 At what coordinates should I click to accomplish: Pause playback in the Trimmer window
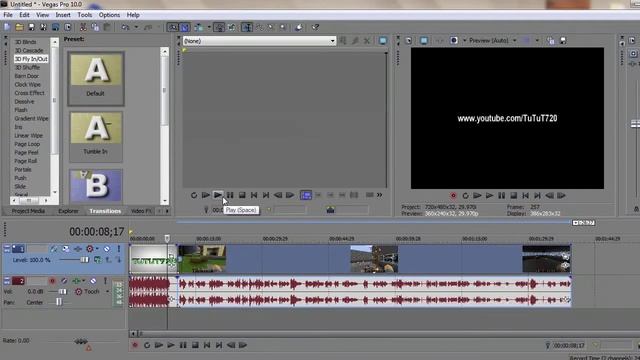[x=230, y=195]
